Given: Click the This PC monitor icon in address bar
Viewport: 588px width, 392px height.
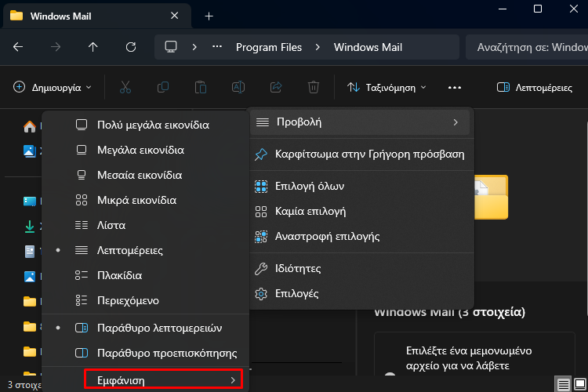Looking at the screenshot, I should pyautogui.click(x=171, y=47).
